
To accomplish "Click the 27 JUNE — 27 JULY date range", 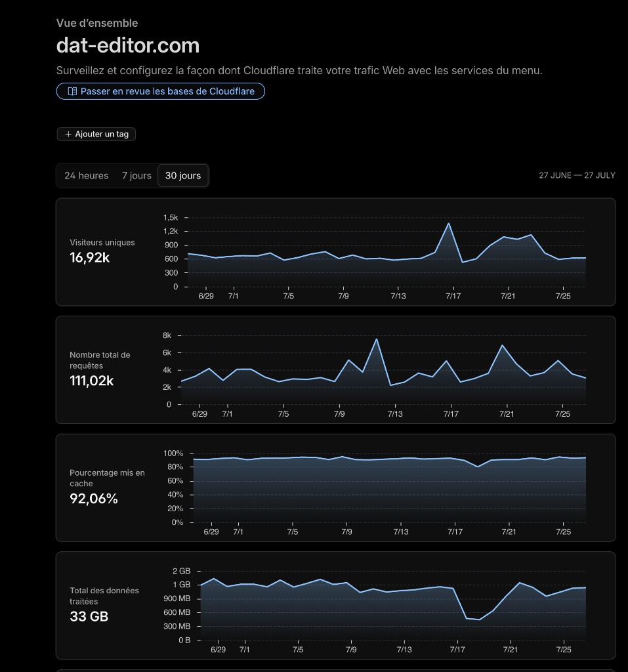I will 577,175.
